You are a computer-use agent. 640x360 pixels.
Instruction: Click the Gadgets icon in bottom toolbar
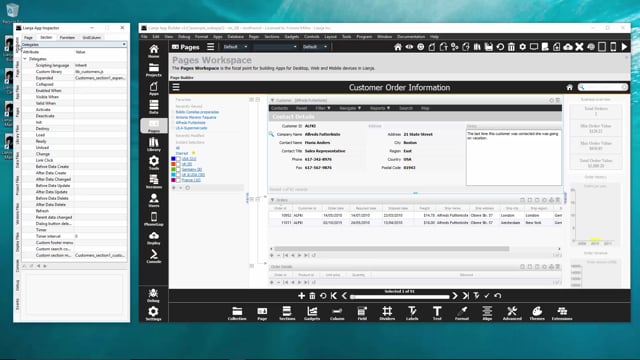[x=312, y=313]
